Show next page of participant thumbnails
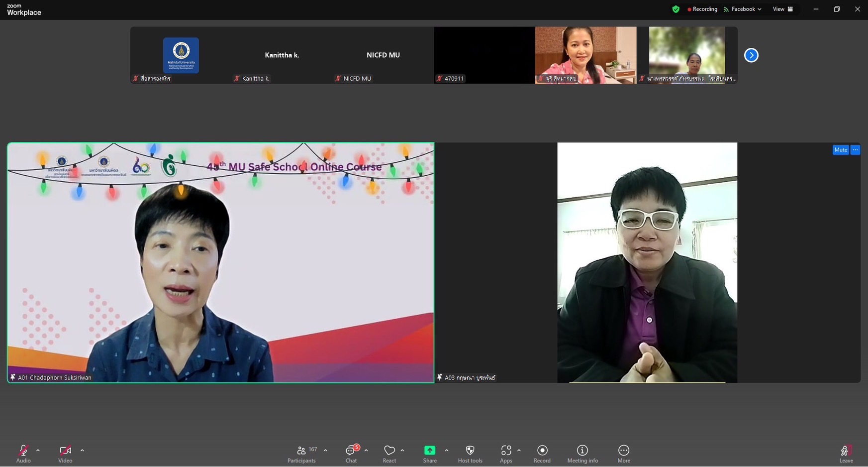Image resolution: width=868 pixels, height=467 pixels. 751,55
